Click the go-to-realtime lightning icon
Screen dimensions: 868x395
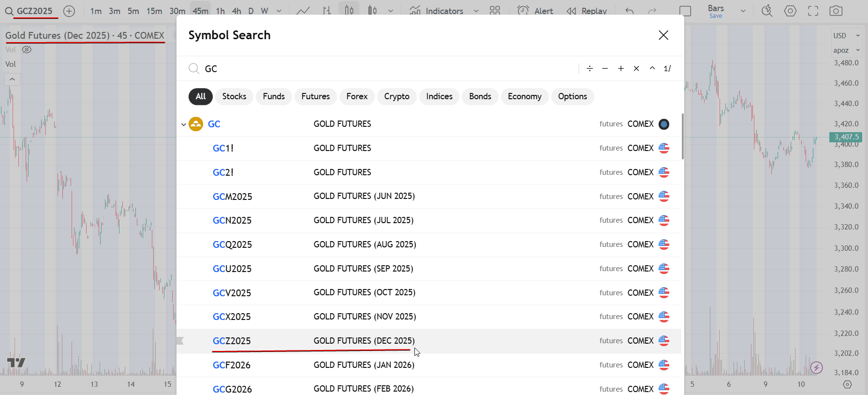(x=817, y=367)
